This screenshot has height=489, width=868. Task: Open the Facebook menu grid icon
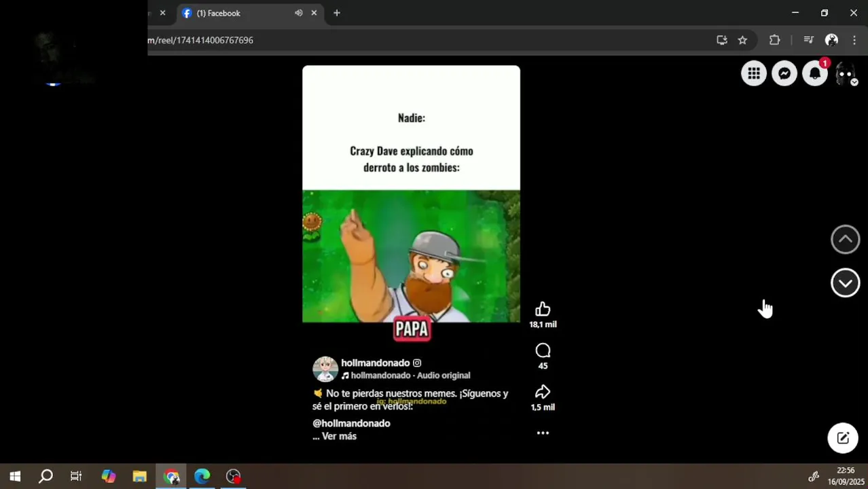tap(754, 73)
